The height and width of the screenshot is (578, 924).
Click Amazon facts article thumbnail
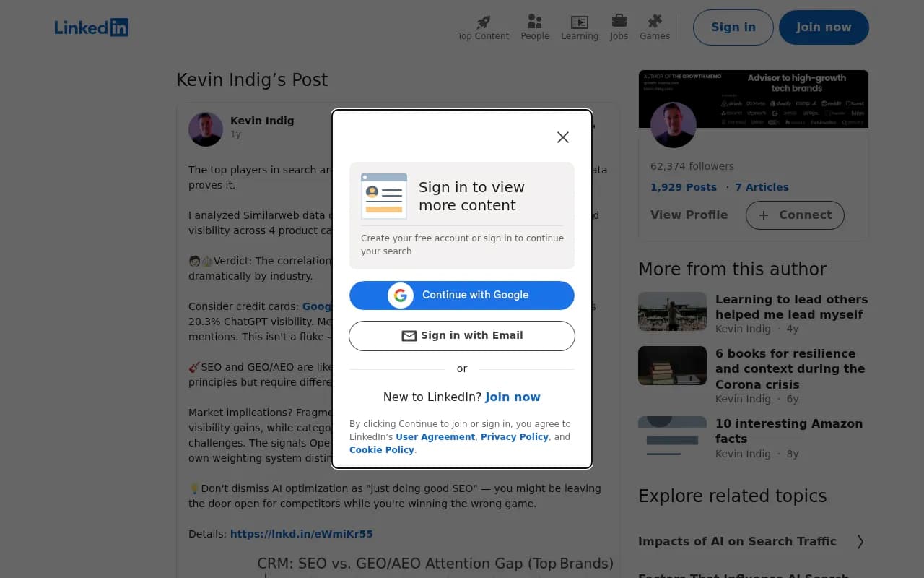click(672, 436)
